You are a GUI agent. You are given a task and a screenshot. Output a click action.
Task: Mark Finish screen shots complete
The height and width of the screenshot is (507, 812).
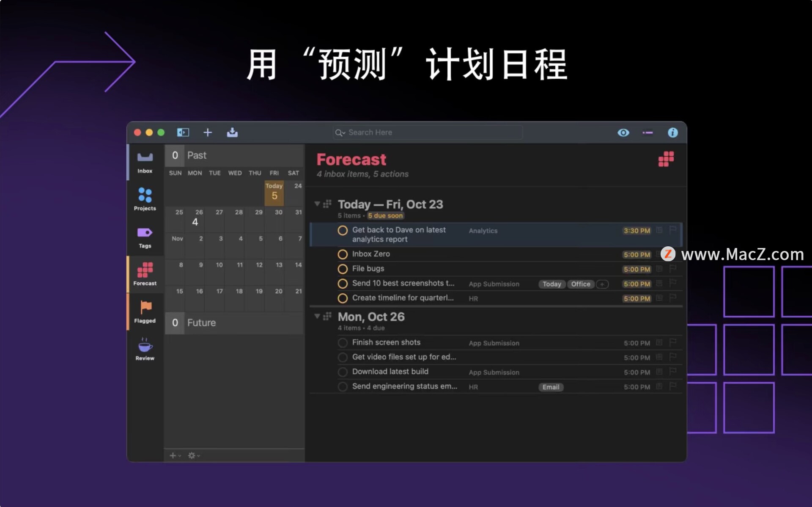pyautogui.click(x=343, y=343)
